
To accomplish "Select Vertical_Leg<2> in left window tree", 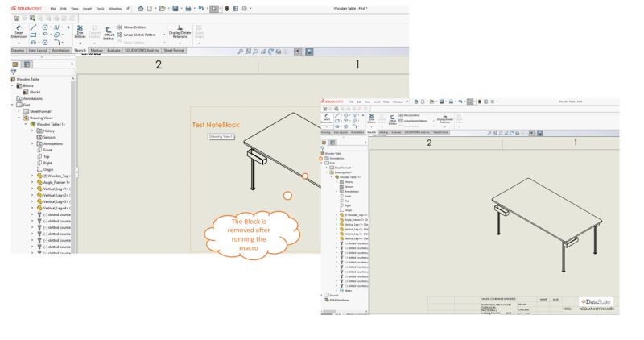I will pyautogui.click(x=53, y=195).
